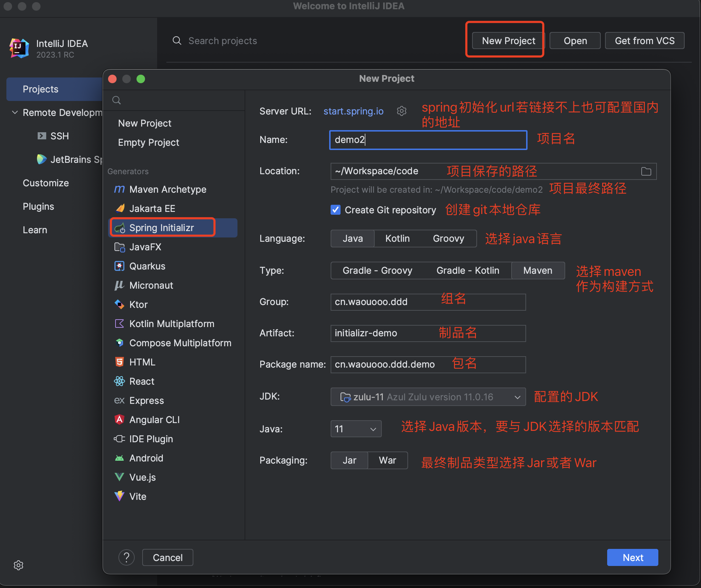701x588 pixels.
Task: Open the Plugins tab in sidebar
Action: click(38, 206)
